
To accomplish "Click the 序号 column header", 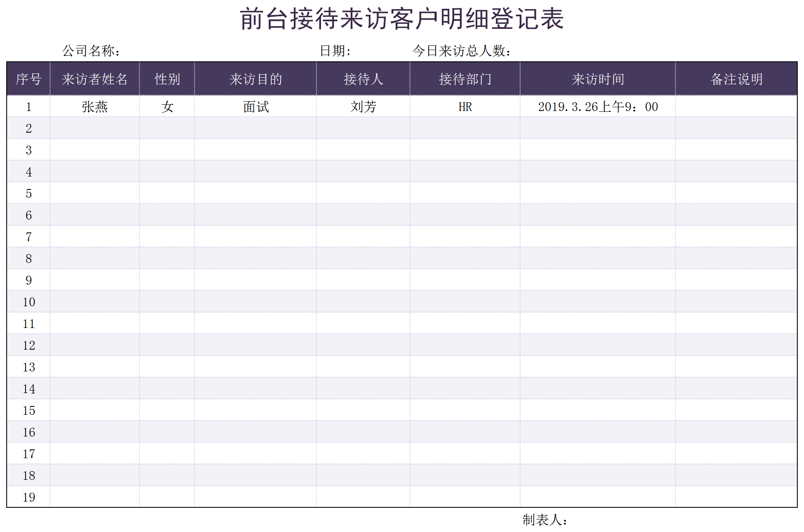I will tap(28, 79).
